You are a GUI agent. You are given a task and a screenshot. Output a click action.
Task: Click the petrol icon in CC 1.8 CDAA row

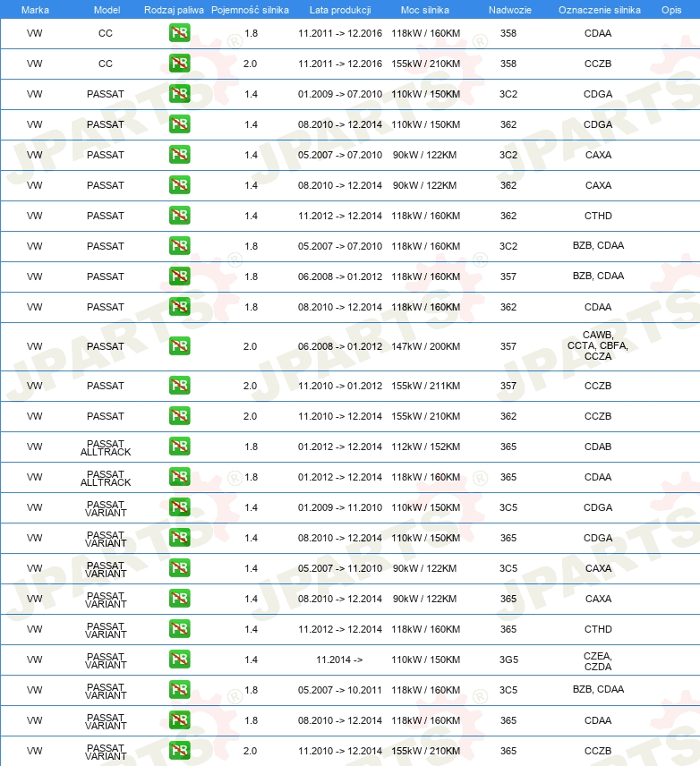tap(179, 33)
